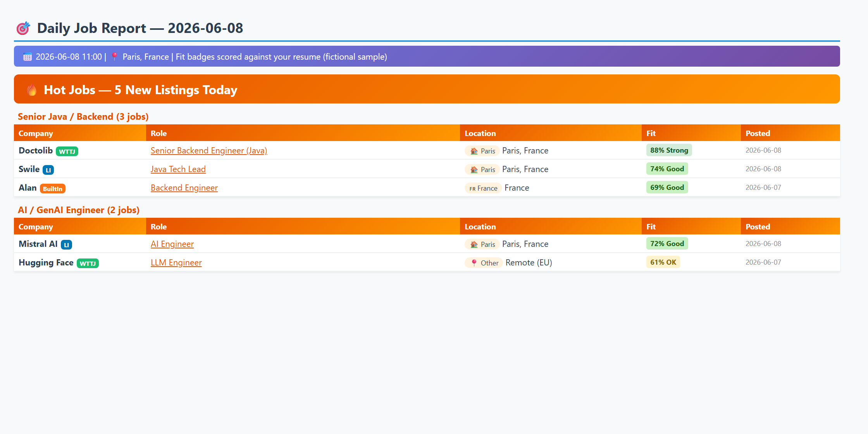This screenshot has width=868, height=434.
Task: Click the Alan company name
Action: [28, 188]
